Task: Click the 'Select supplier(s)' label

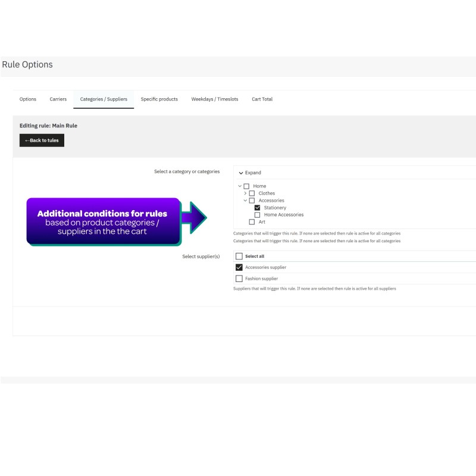Action: pos(201,256)
